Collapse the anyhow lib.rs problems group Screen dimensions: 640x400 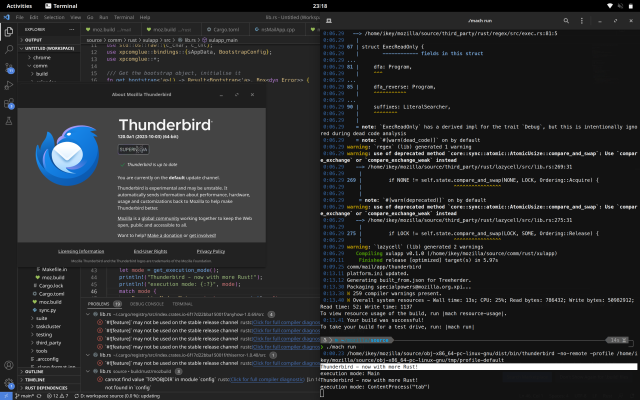(x=88, y=314)
